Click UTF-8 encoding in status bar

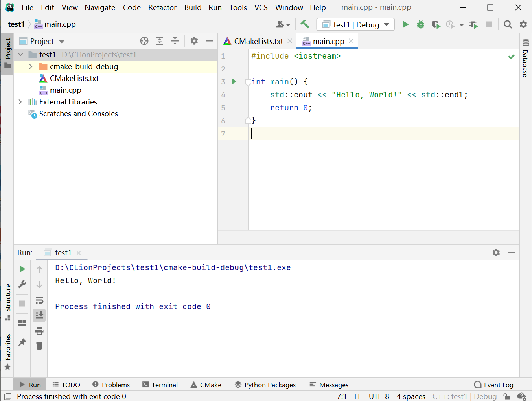(379, 396)
